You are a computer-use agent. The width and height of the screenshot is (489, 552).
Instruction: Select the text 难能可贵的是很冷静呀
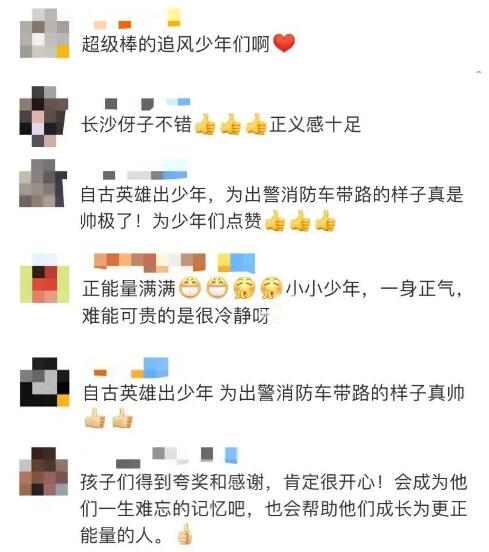[176, 315]
